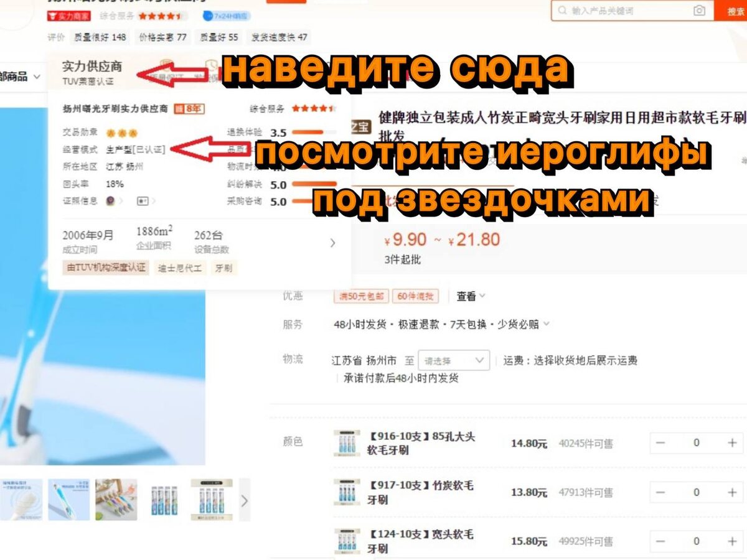The width and height of the screenshot is (747, 560).
Task: Click popup 综合服务 star rating
Action: [x=314, y=108]
